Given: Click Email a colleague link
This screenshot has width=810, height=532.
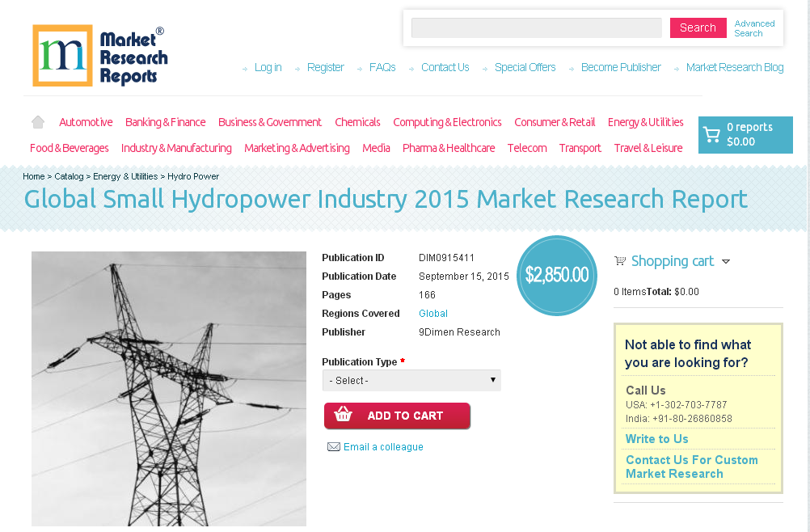Looking at the screenshot, I should 383,447.
